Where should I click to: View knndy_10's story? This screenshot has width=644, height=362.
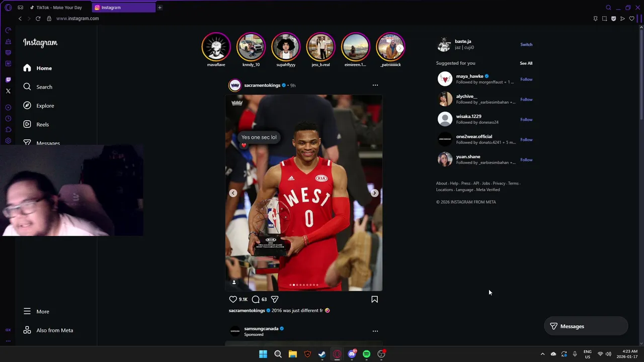(251, 47)
